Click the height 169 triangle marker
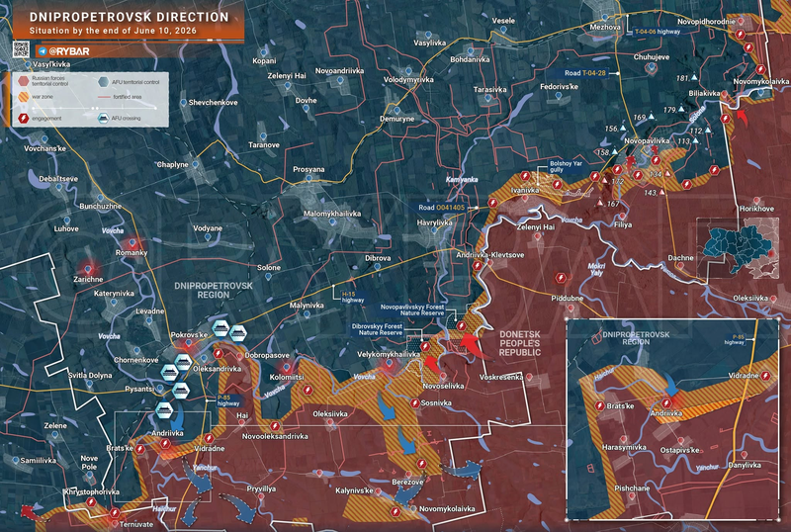This screenshot has width=791, height=532. click(652, 117)
